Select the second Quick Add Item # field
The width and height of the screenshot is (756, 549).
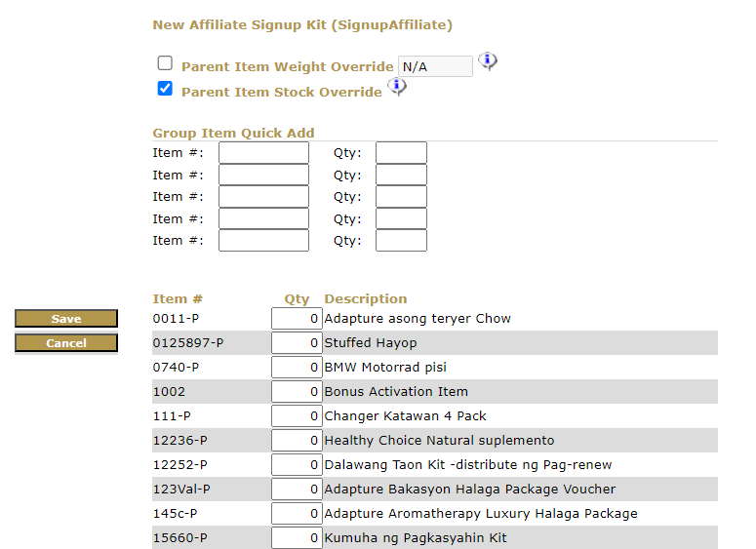[263, 176]
